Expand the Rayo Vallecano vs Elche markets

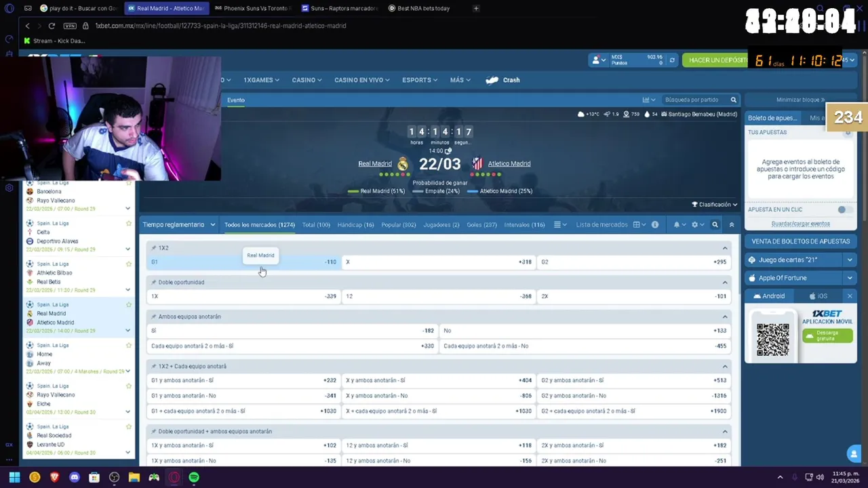[127, 412]
